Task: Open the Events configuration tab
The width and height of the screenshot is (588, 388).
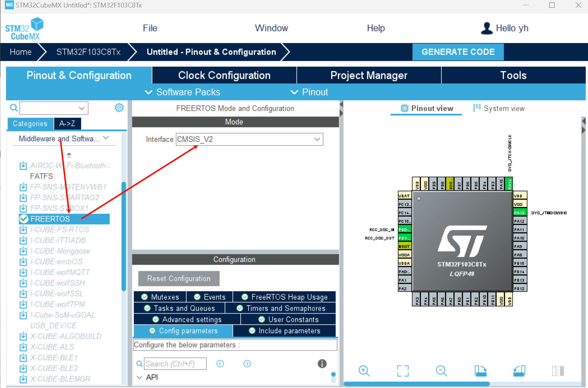Action: [210, 297]
